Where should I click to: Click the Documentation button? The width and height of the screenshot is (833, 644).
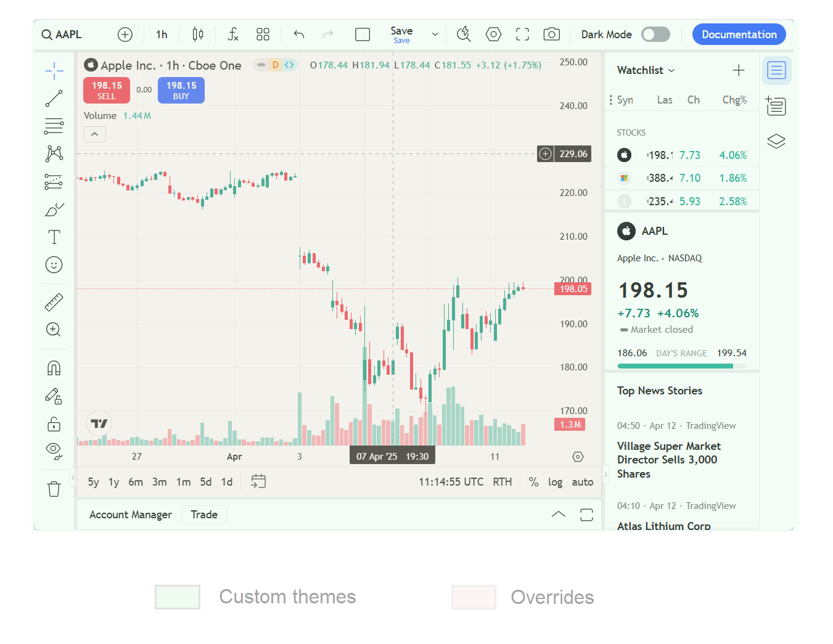click(739, 35)
